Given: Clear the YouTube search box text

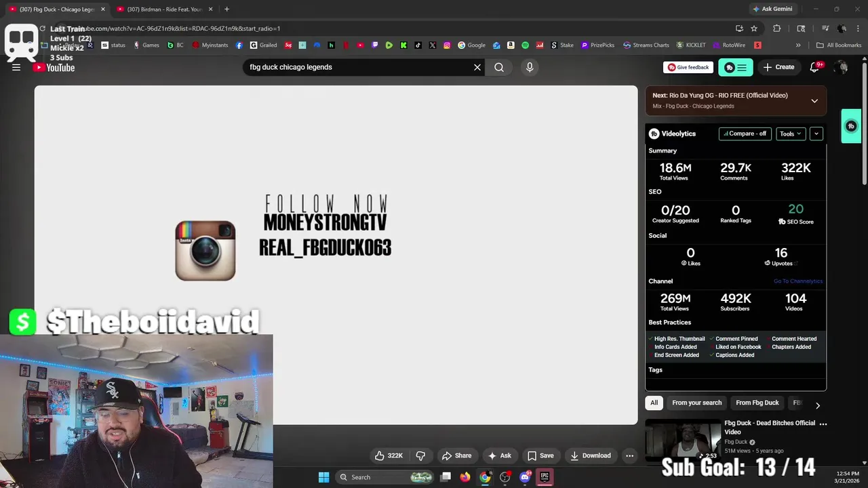Looking at the screenshot, I should pyautogui.click(x=477, y=67).
